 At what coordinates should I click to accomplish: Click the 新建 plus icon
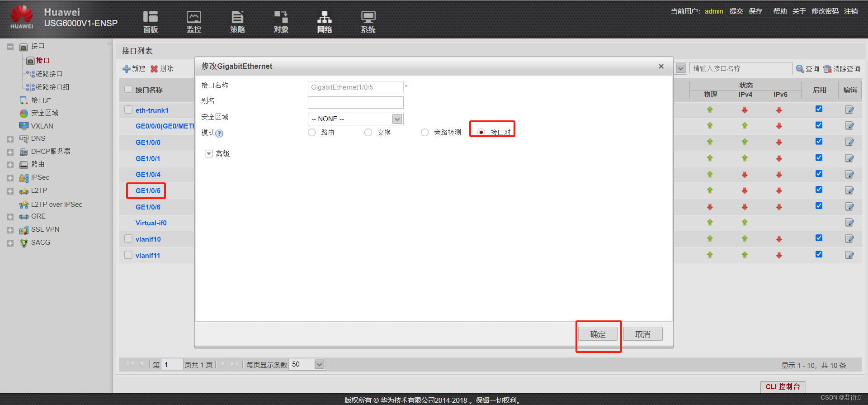pyautogui.click(x=127, y=69)
